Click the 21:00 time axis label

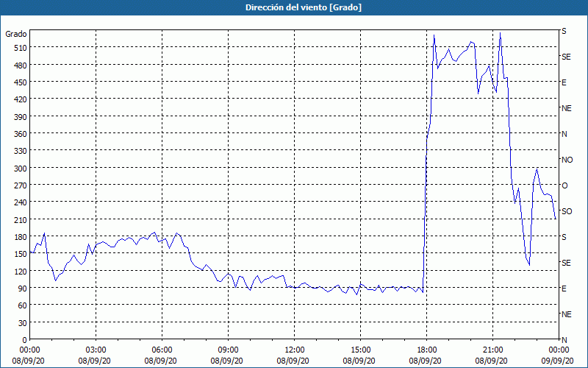pos(492,350)
